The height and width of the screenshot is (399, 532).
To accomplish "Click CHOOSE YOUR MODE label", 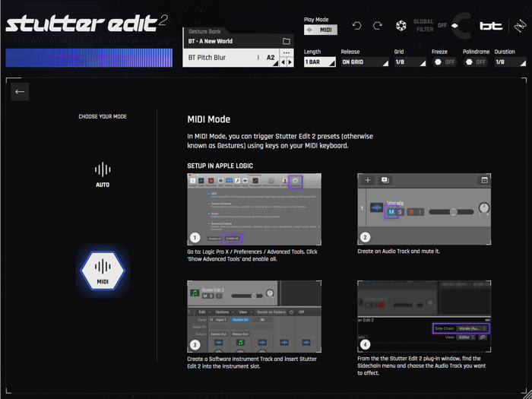I will point(103,116).
